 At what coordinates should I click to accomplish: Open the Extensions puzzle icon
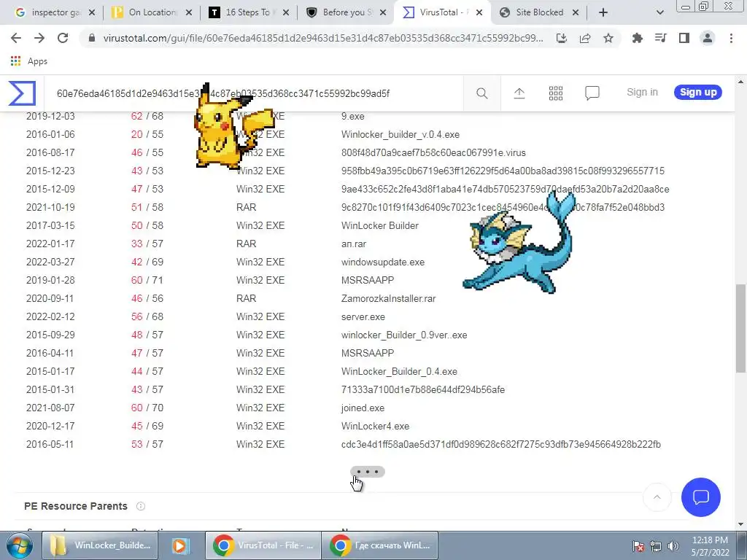pos(637,38)
